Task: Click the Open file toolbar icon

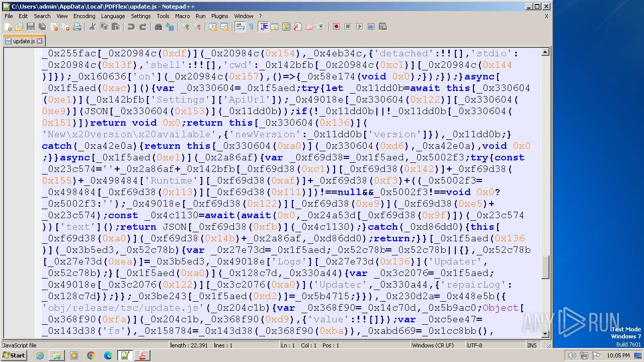Action: [19, 27]
